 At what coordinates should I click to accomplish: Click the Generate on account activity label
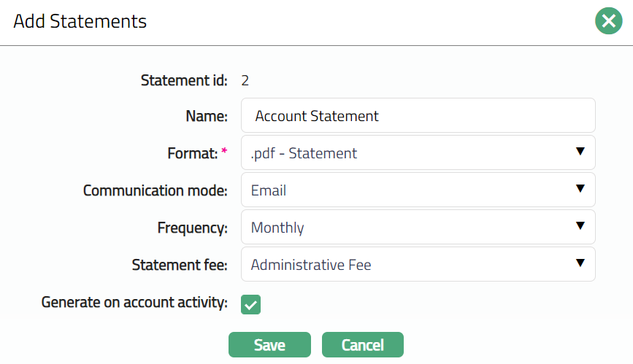pos(134,302)
